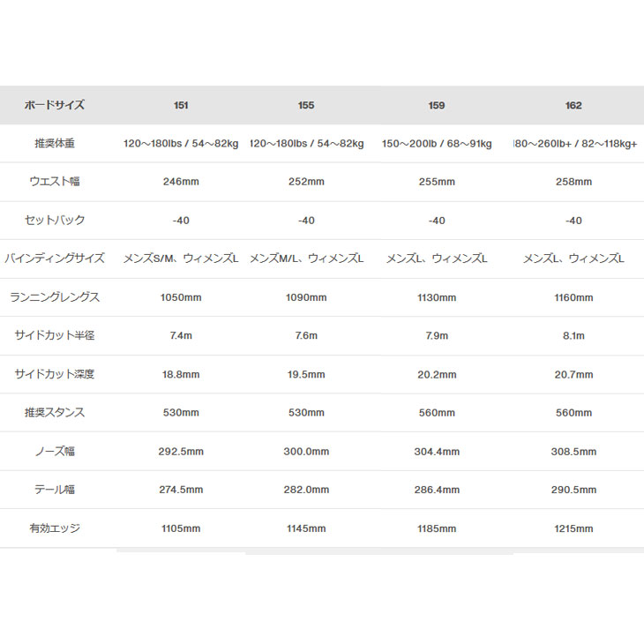The image size is (644, 644).
Task: Click the 255mm waist width value
Action: click(437, 182)
